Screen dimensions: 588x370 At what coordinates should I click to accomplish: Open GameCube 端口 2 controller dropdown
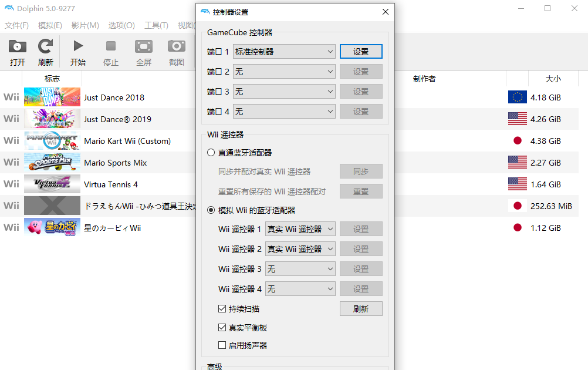tap(284, 71)
